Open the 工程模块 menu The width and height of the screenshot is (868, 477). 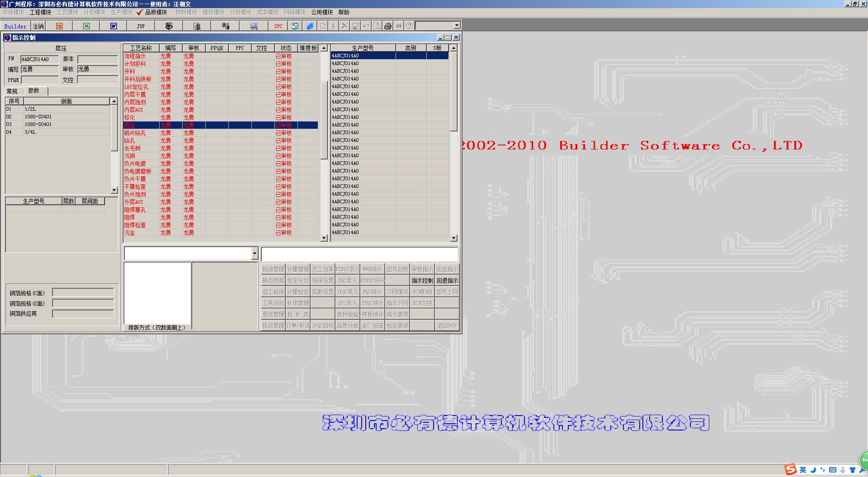(40, 12)
